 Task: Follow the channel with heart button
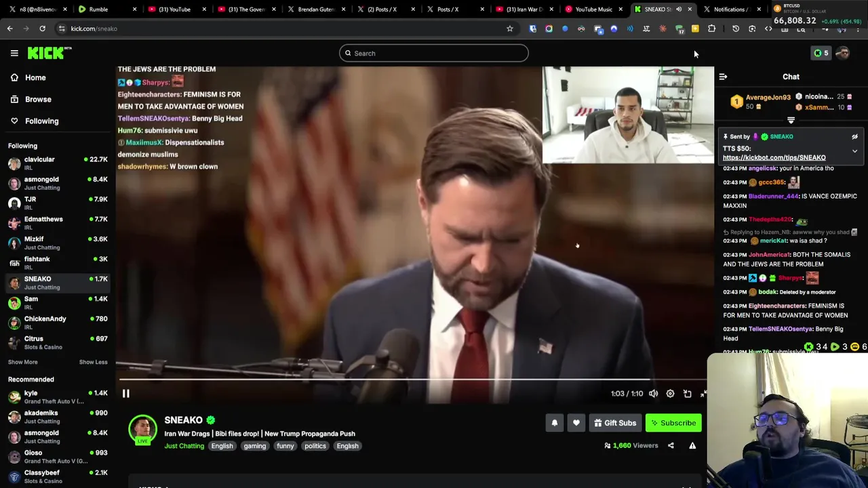[x=576, y=423]
